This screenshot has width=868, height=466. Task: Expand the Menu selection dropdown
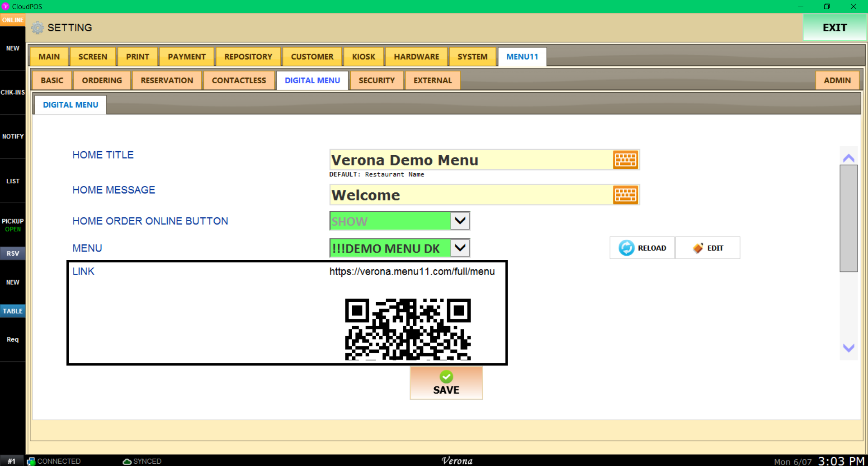click(x=460, y=248)
